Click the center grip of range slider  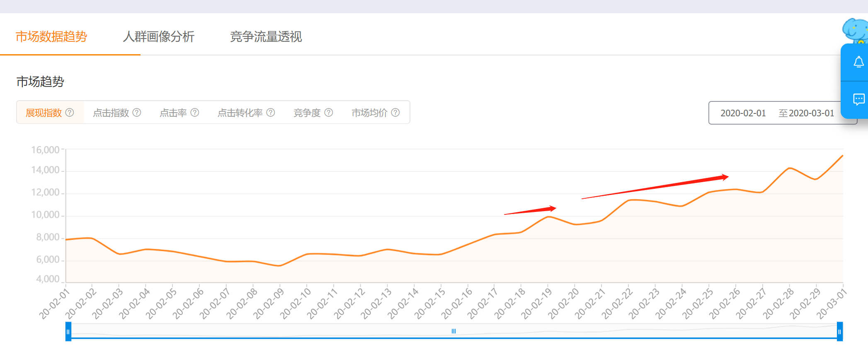454,331
